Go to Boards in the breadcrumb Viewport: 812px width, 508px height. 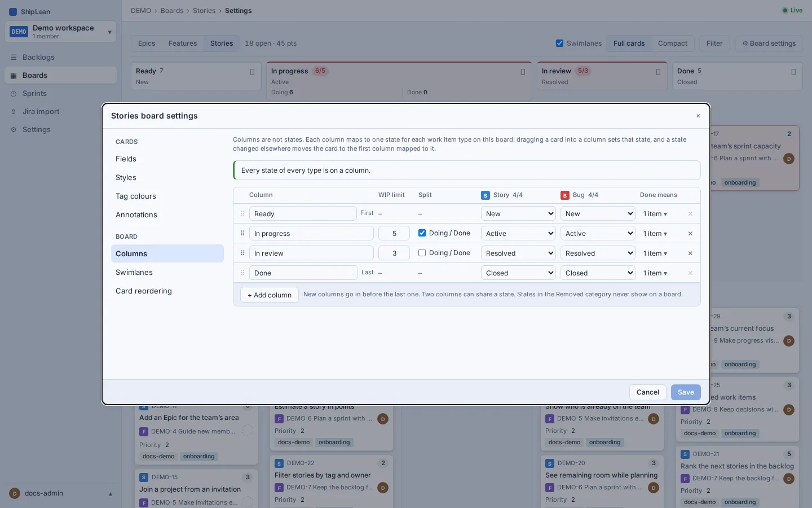tap(172, 11)
